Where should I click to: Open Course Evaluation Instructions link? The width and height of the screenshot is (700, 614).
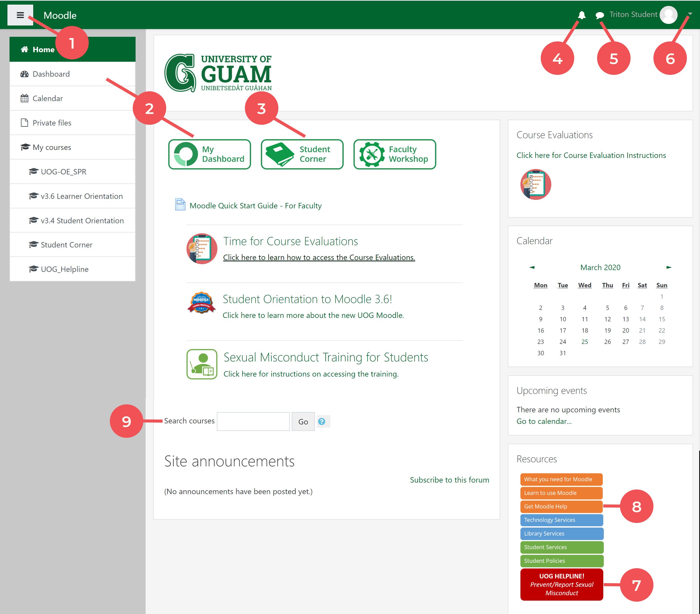(x=591, y=155)
